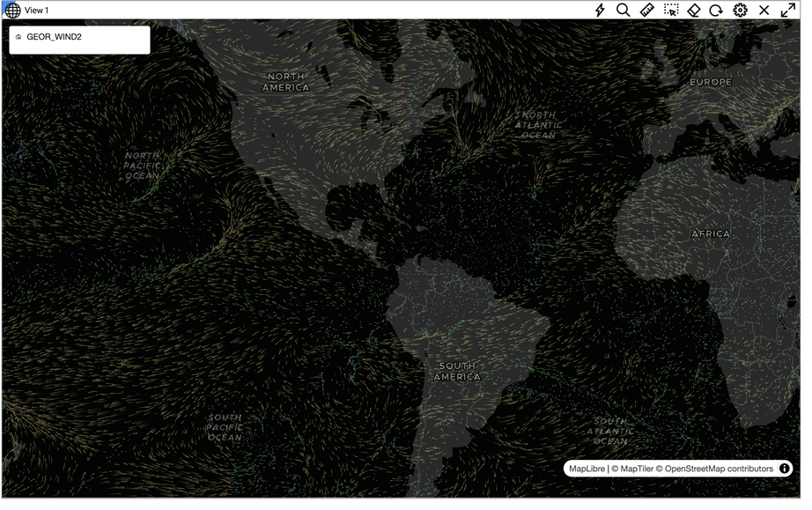The image size is (812, 510).
Task: Select the lightning bolt tool in the toolbar
Action: [x=602, y=11]
